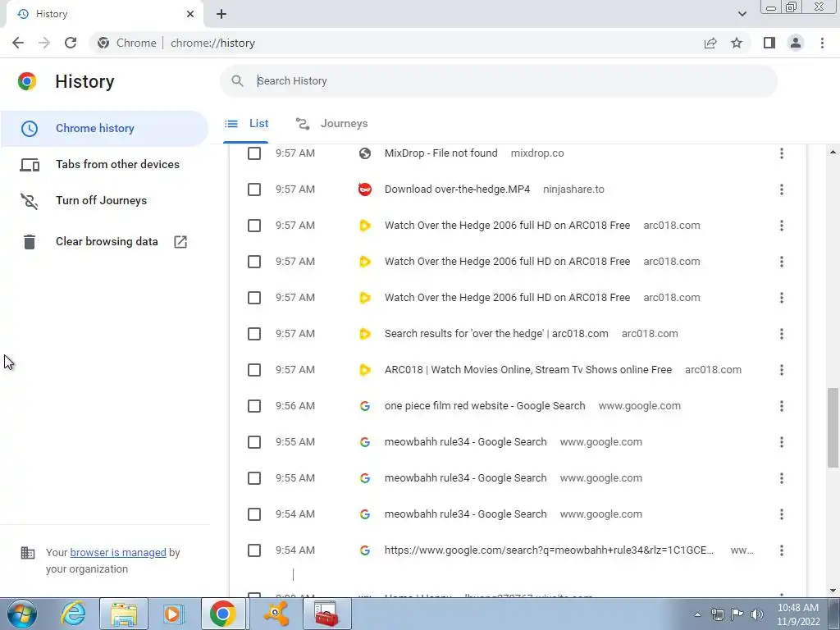The image size is (840, 630).
Task: Open actions menu for ARC018 Watch Movies Online
Action: pos(781,370)
